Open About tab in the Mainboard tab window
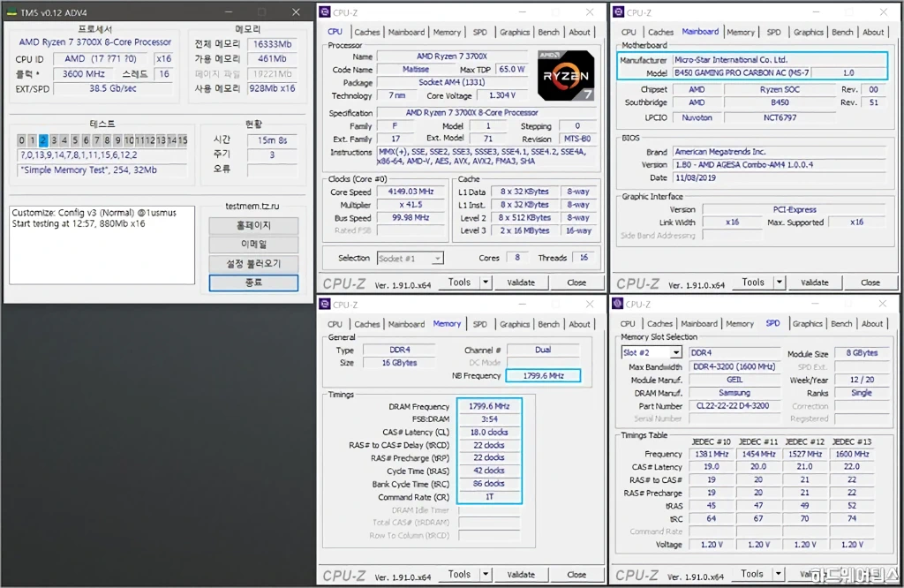Viewport: 904px width, 588px height. tap(873, 33)
